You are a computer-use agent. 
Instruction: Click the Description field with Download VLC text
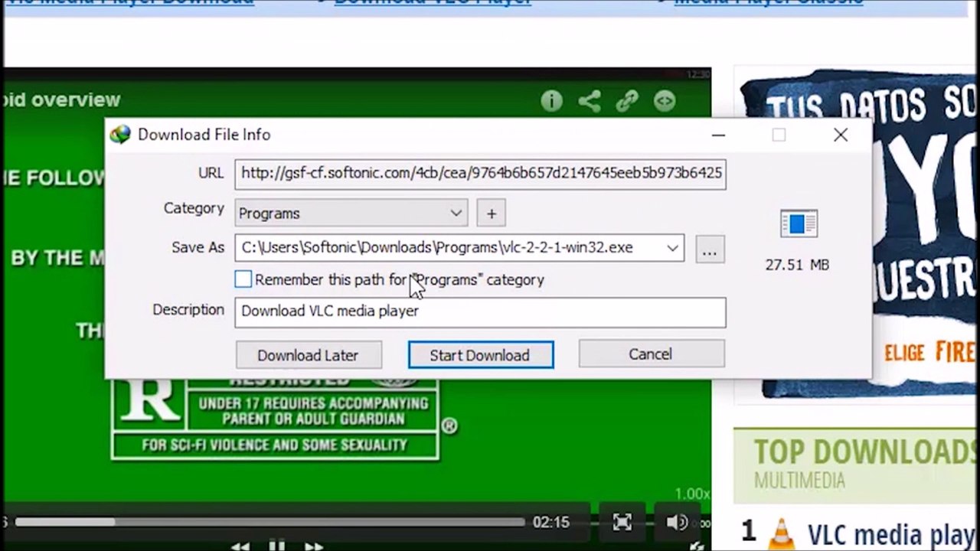tap(481, 311)
